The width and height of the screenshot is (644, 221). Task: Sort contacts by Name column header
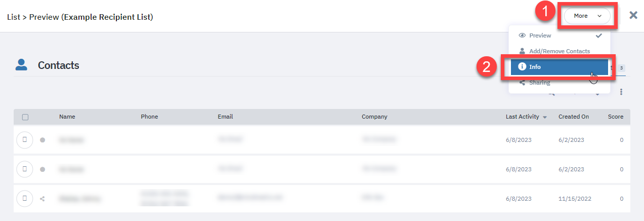click(x=67, y=117)
